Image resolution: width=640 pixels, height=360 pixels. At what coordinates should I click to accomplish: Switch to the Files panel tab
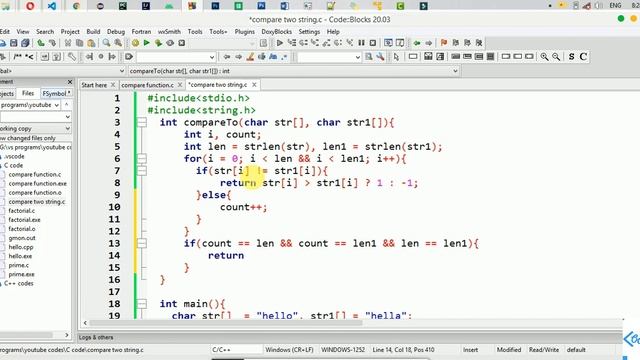[28, 93]
